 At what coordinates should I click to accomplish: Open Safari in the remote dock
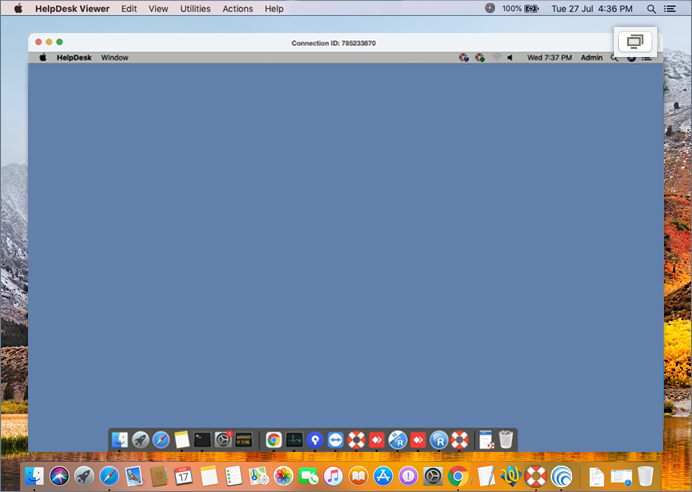click(161, 439)
